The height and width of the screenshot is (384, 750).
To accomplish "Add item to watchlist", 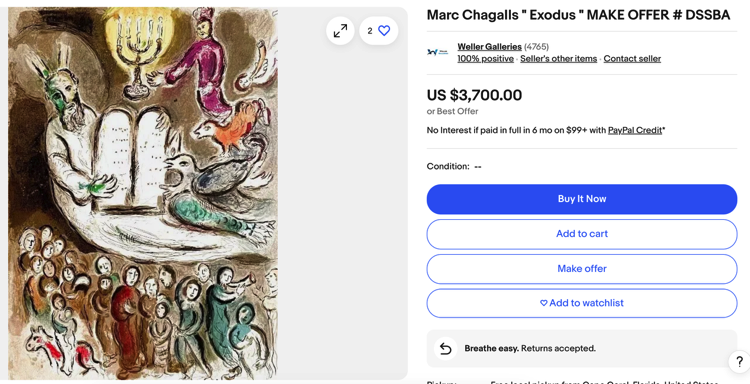I will pyautogui.click(x=582, y=303).
